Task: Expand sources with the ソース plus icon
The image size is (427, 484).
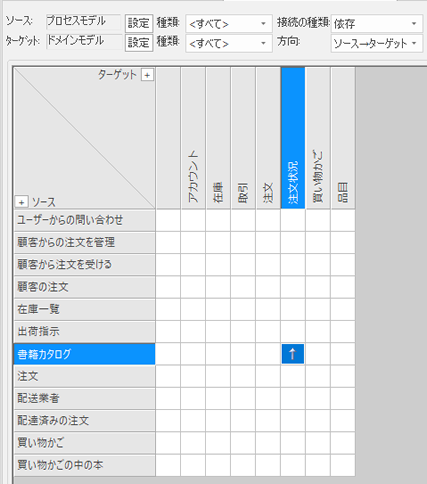Action: [21, 202]
